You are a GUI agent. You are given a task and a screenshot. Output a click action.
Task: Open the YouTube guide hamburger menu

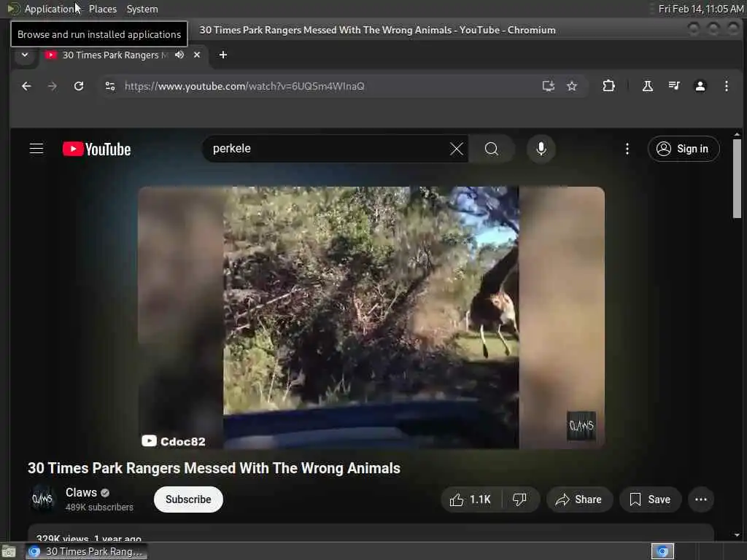coord(36,149)
